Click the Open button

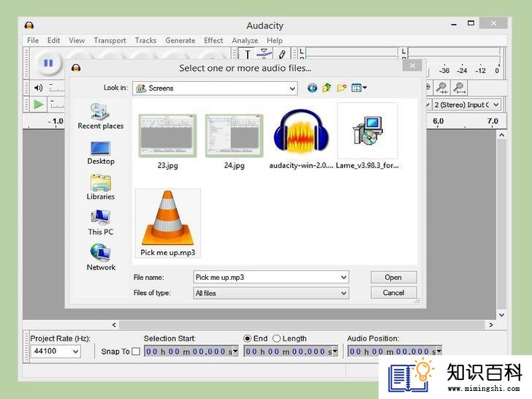tap(394, 277)
